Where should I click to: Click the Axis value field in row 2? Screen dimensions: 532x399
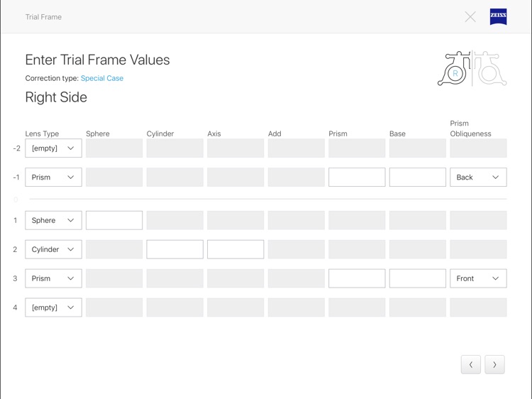coord(235,249)
